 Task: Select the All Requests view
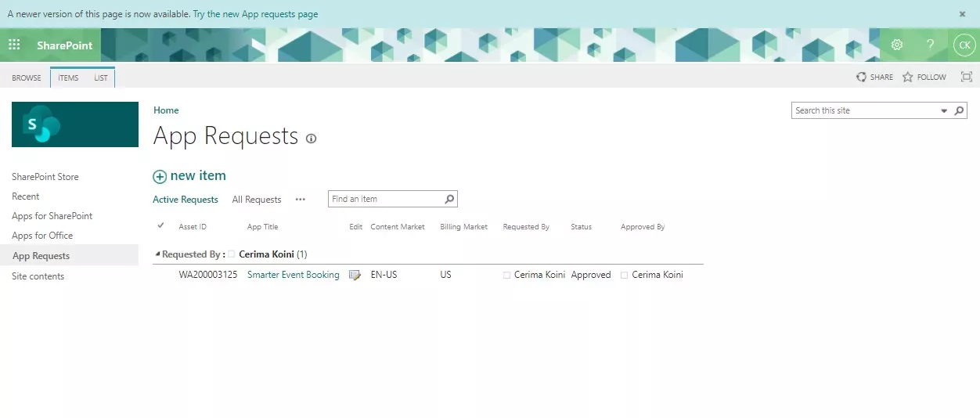(x=257, y=200)
